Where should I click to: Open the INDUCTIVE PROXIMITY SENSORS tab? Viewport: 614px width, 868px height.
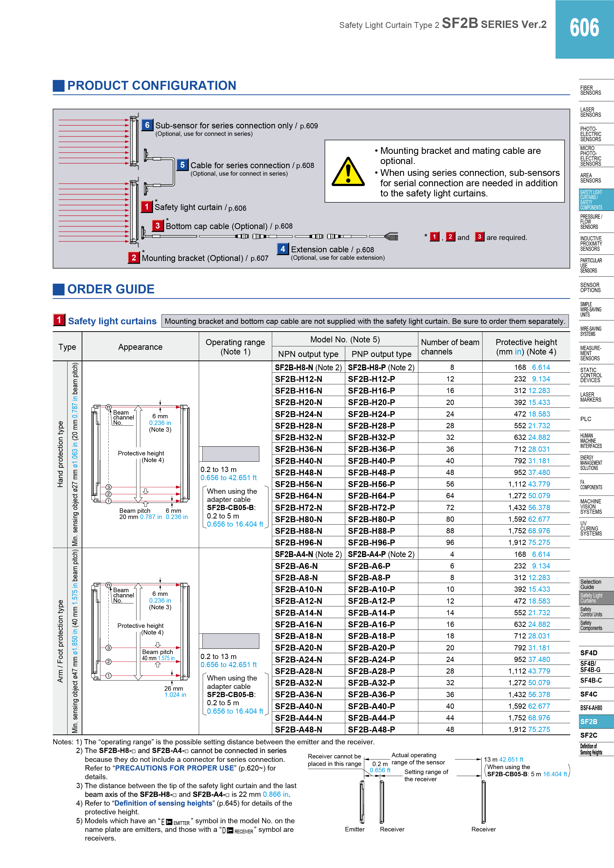pos(596,244)
